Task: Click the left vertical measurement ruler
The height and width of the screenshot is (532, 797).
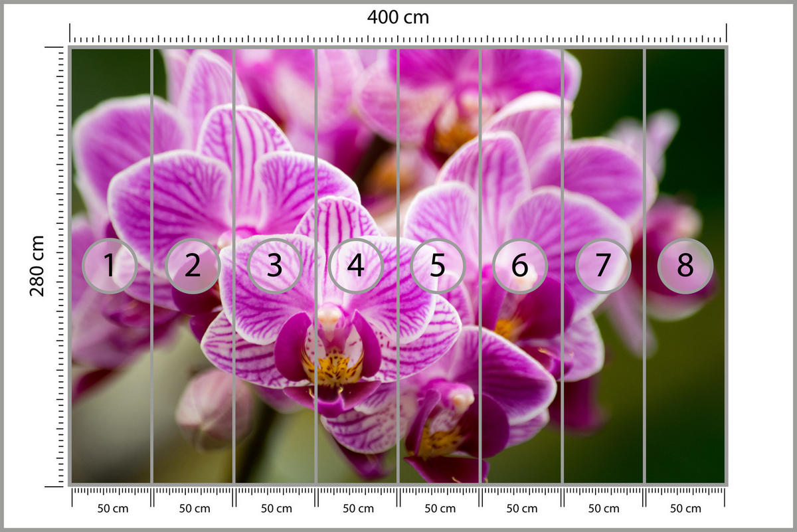Action: (58, 266)
